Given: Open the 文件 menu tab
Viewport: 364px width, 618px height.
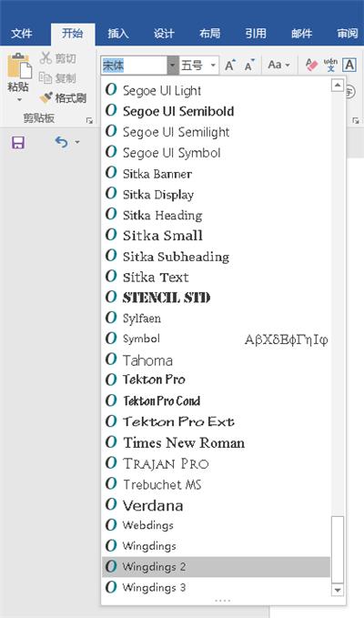Looking at the screenshot, I should click(x=22, y=34).
